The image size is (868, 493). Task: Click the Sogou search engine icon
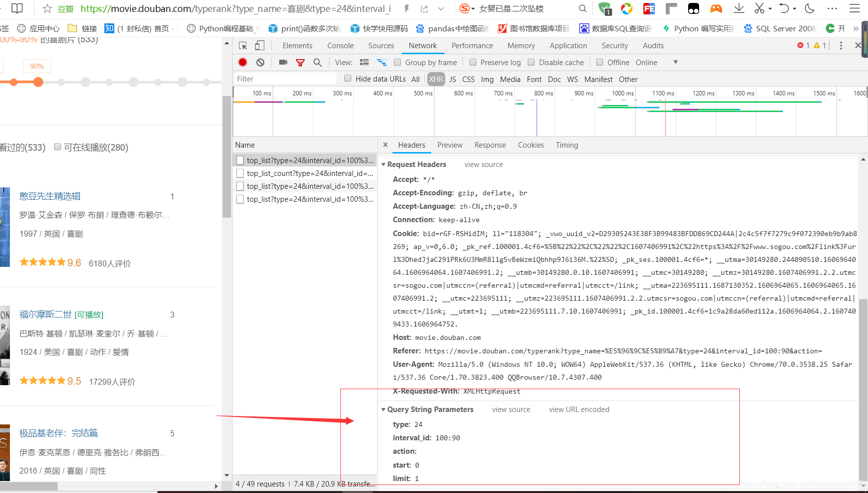point(464,8)
